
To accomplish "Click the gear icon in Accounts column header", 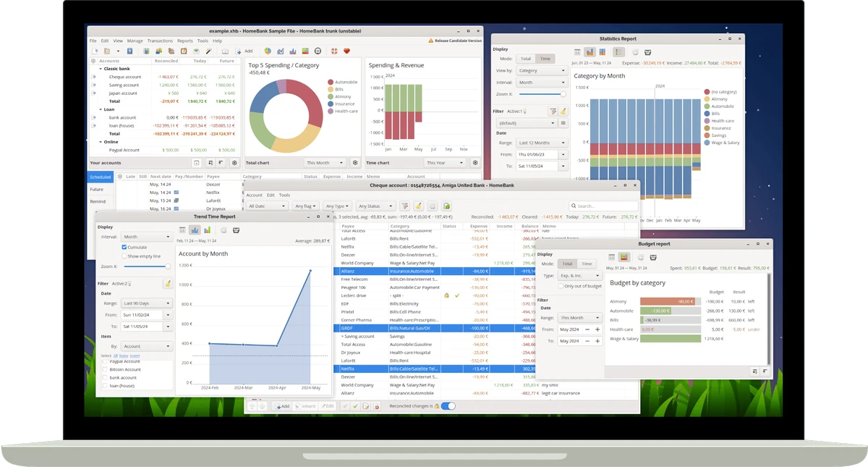I will (93, 61).
